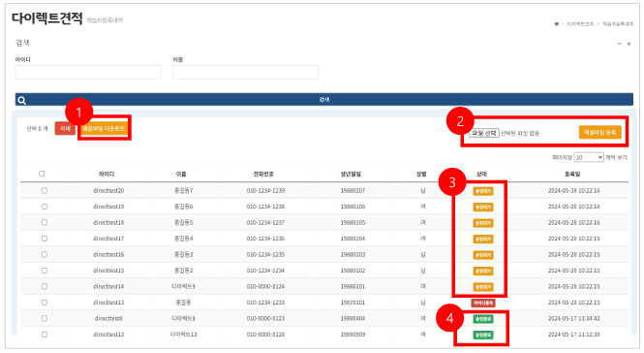The height and width of the screenshot is (353, 644).
Task: Focus the 아이디 search input field
Action: (x=88, y=72)
